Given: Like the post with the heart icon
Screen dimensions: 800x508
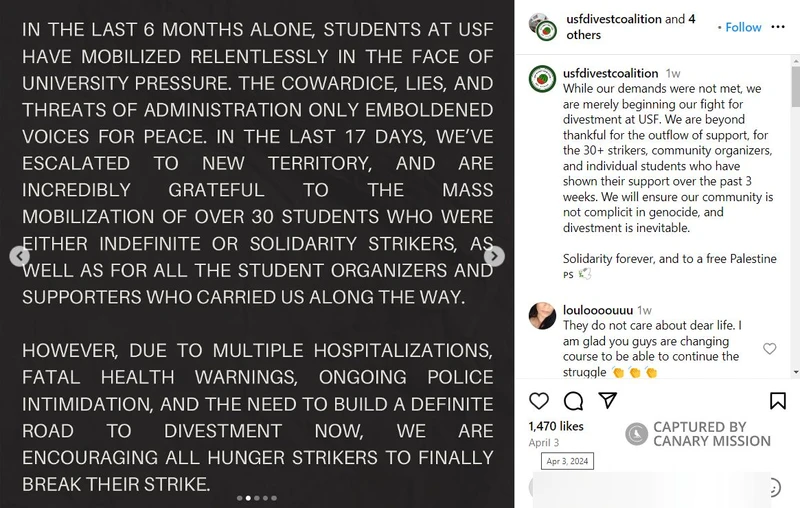Looking at the screenshot, I should (x=539, y=401).
